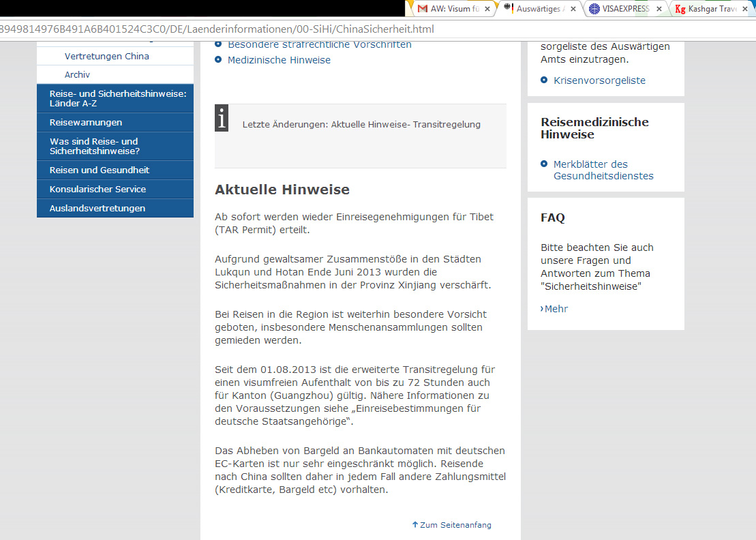756x540 pixels.
Task: Select Vertretungen China in sidebar
Action: 106,56
